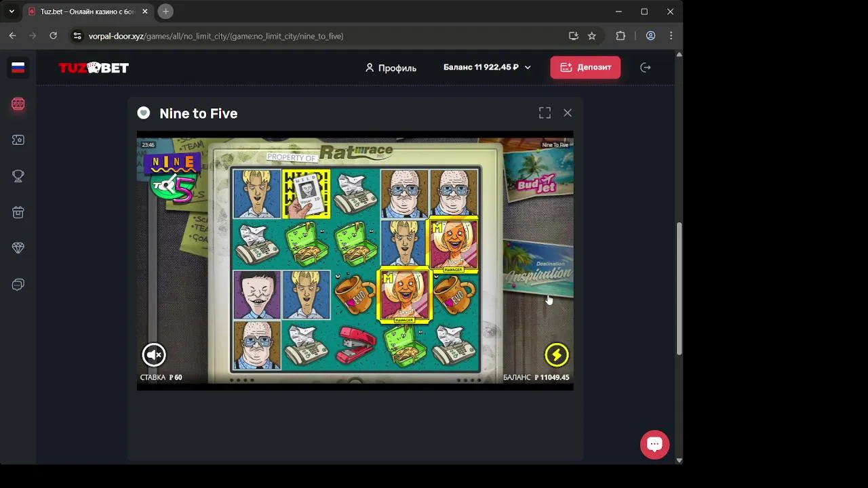Select the Tuz.bet browser tab
This screenshot has height=488, width=868.
(x=87, y=12)
